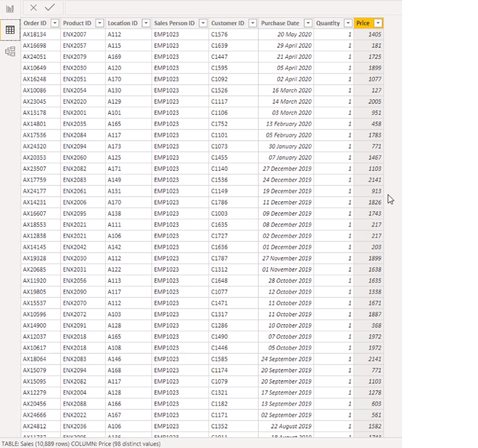Open Customer ID column filter dropdown
Screen dimensions: 478x448
point(253,23)
